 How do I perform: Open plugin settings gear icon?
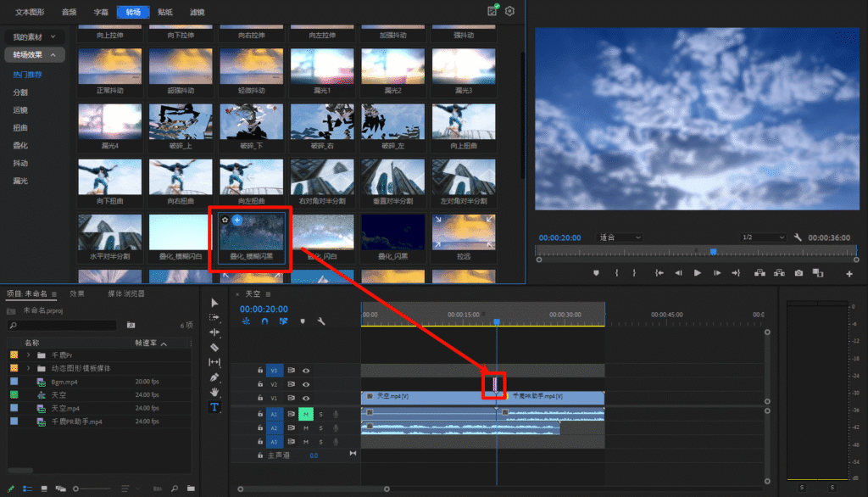(509, 11)
